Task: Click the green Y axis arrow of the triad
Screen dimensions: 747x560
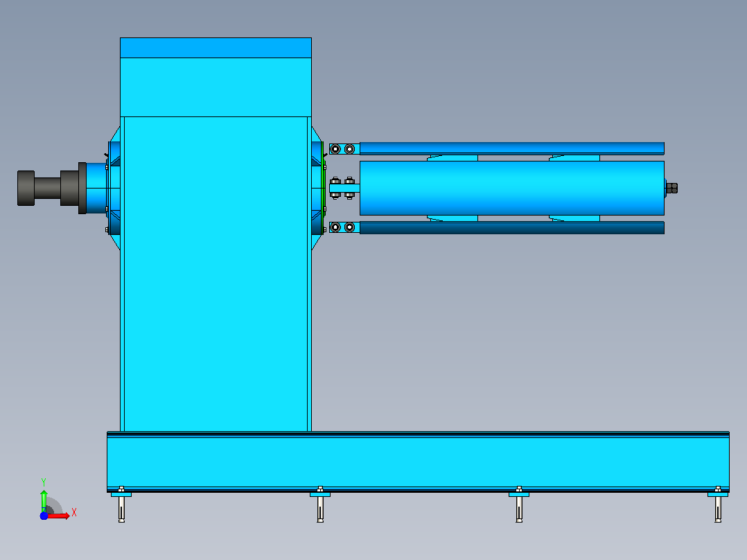Action: 44,500
